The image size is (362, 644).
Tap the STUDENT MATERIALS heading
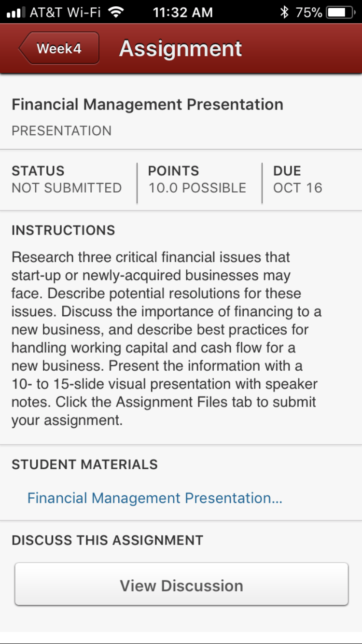[84, 464]
